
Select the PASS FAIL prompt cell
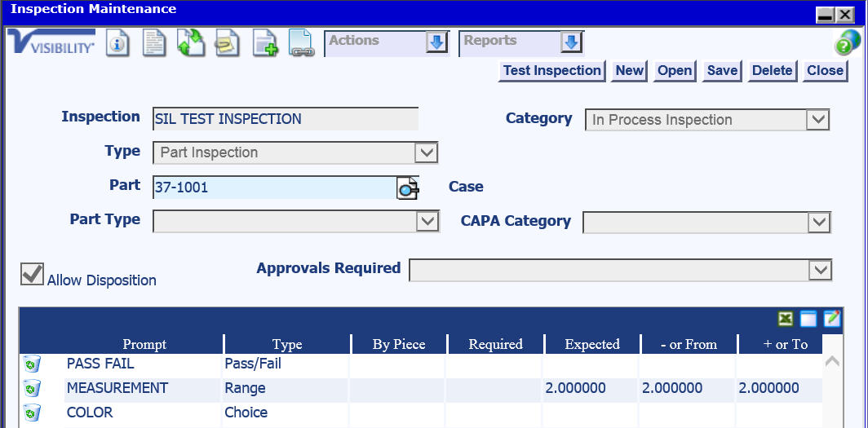point(143,364)
